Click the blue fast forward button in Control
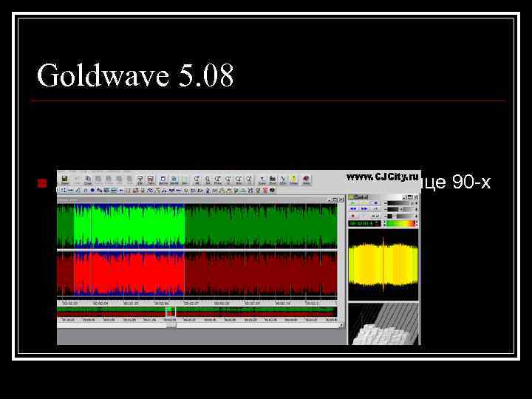This screenshot has height=399, width=532. [x=364, y=208]
